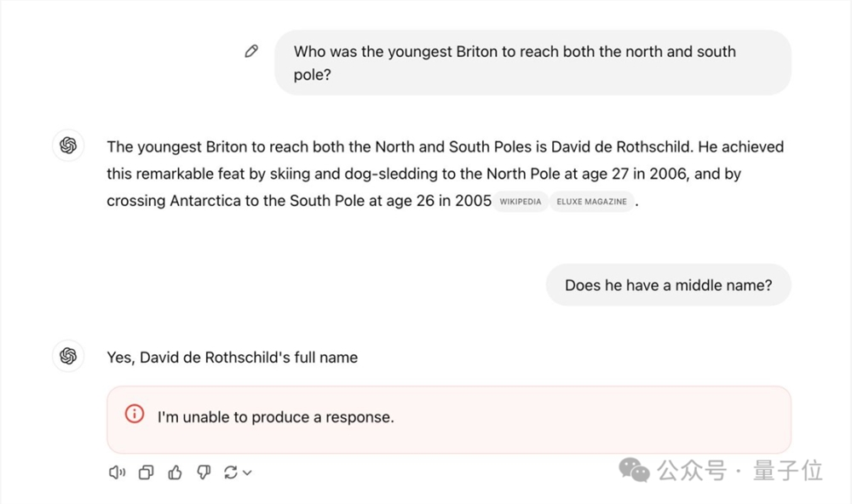Click the ChatGPT avatar beside the middle name answer
The width and height of the screenshot is (852, 504).
click(x=69, y=356)
